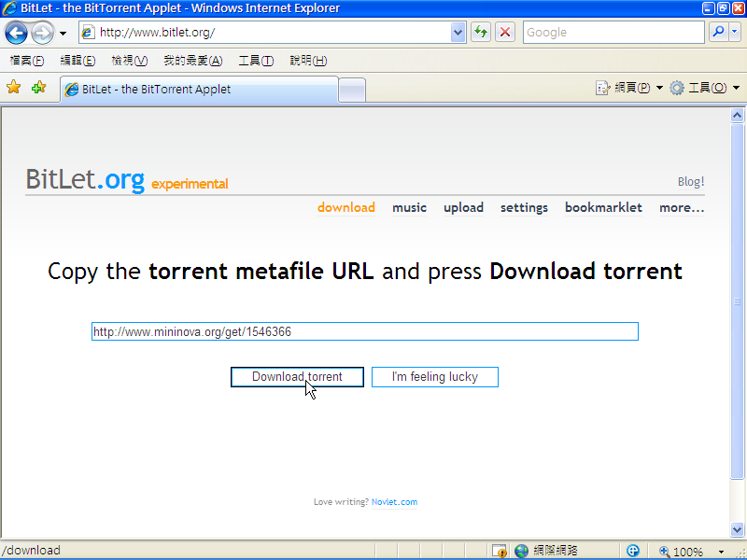Stop loading with the red X icon
The image size is (747, 560).
pyautogui.click(x=505, y=33)
